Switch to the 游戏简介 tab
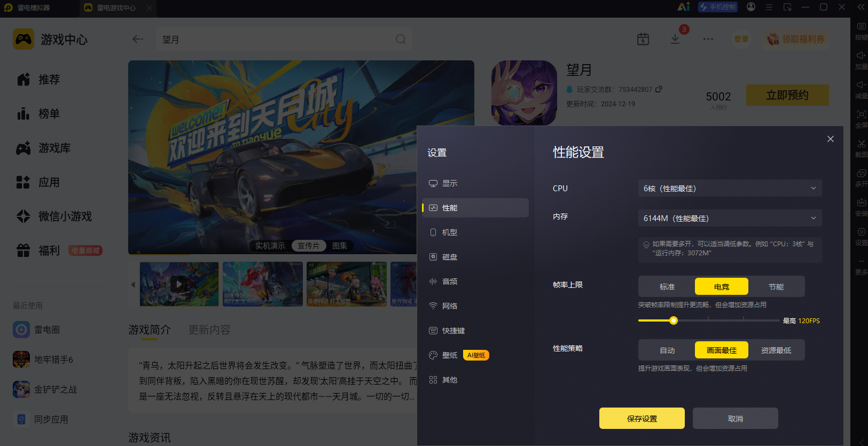The height and width of the screenshot is (446, 868). tap(150, 330)
